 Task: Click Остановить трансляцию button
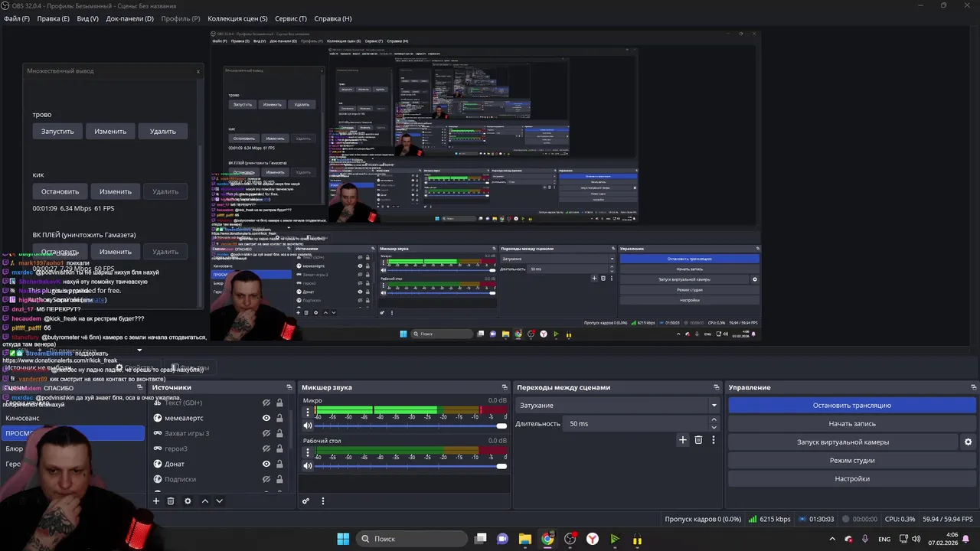point(852,406)
